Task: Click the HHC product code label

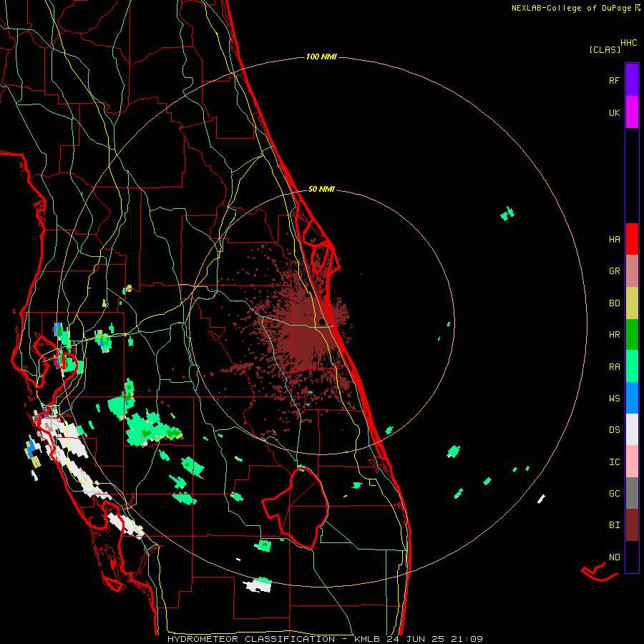Action: pyautogui.click(x=628, y=43)
